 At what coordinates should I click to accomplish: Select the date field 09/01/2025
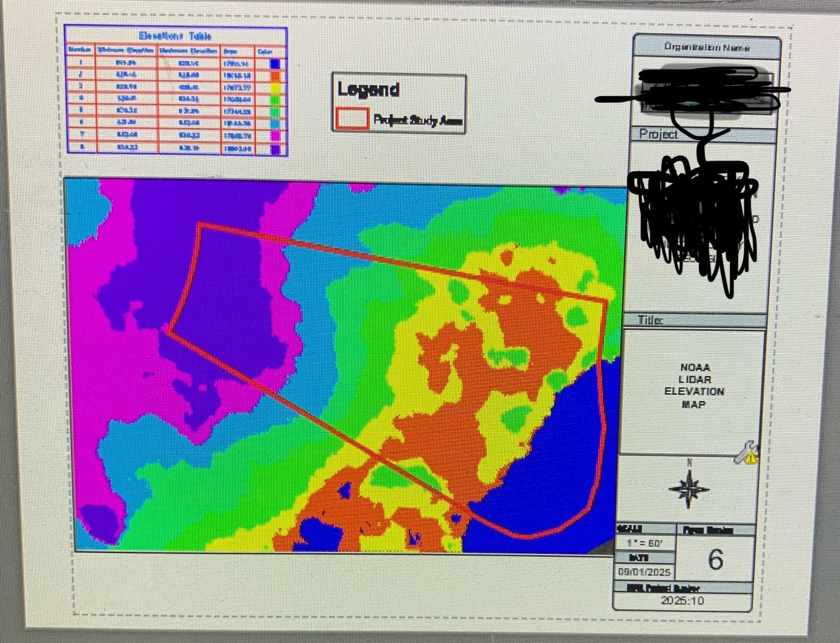tap(644, 572)
